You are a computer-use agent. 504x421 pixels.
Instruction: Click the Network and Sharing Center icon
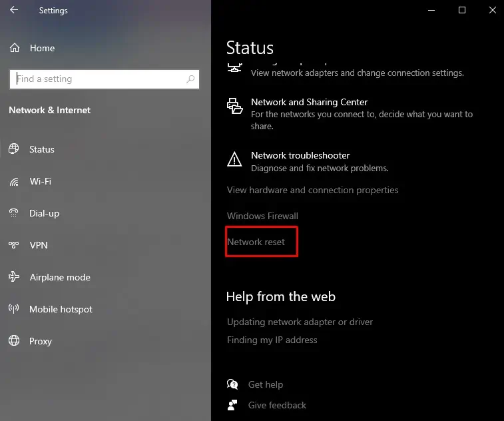tap(235, 106)
